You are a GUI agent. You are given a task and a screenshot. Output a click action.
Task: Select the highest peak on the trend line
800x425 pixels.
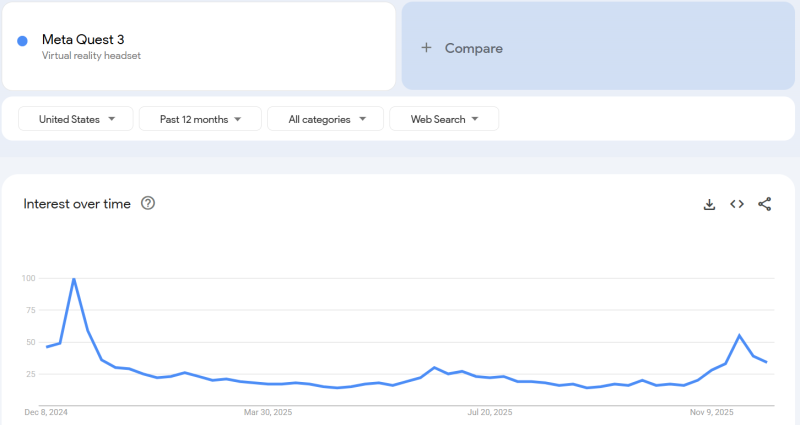pos(74,279)
